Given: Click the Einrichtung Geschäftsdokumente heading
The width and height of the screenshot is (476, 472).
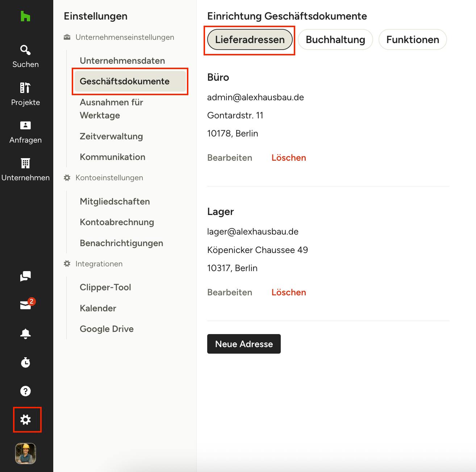Looking at the screenshot, I should pyautogui.click(x=287, y=16).
